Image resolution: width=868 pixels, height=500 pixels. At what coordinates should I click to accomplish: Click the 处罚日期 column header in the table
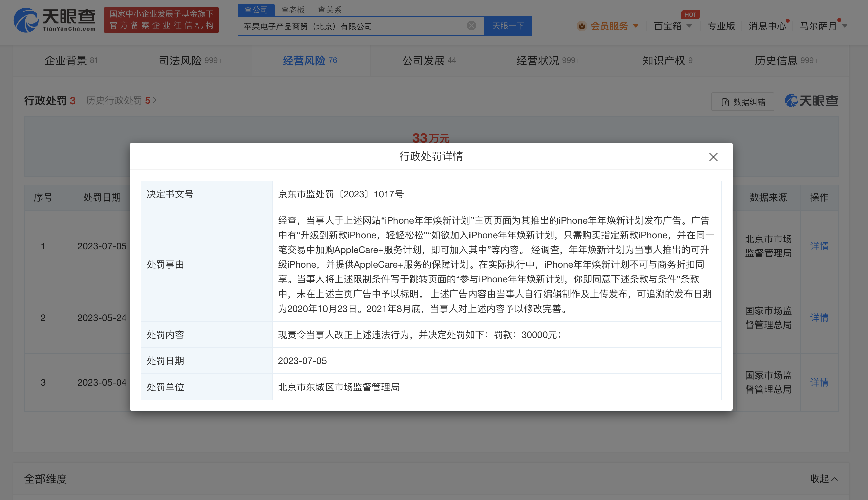pos(102,197)
